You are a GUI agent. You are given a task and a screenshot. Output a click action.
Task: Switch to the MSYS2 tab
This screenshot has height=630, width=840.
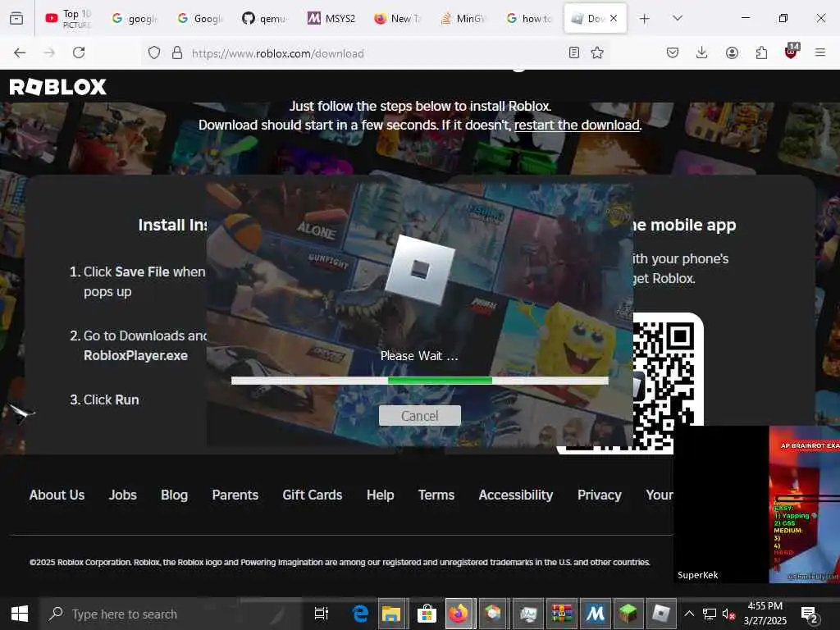tap(331, 18)
